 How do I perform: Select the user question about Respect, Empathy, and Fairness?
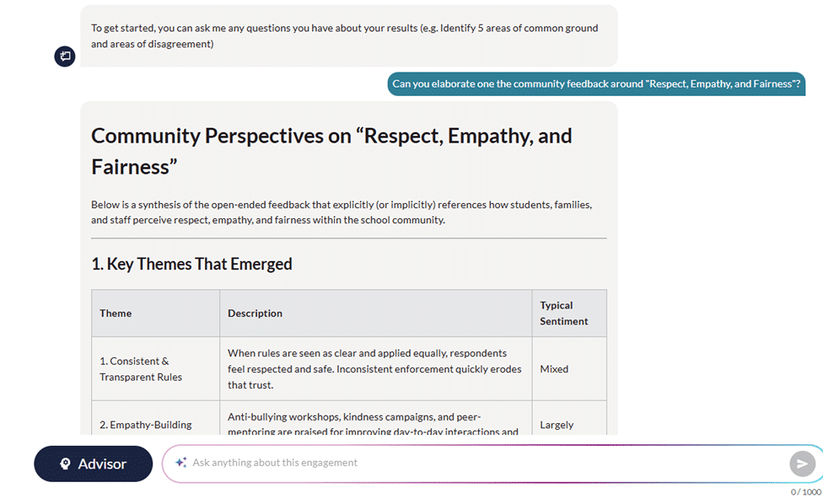tap(596, 84)
